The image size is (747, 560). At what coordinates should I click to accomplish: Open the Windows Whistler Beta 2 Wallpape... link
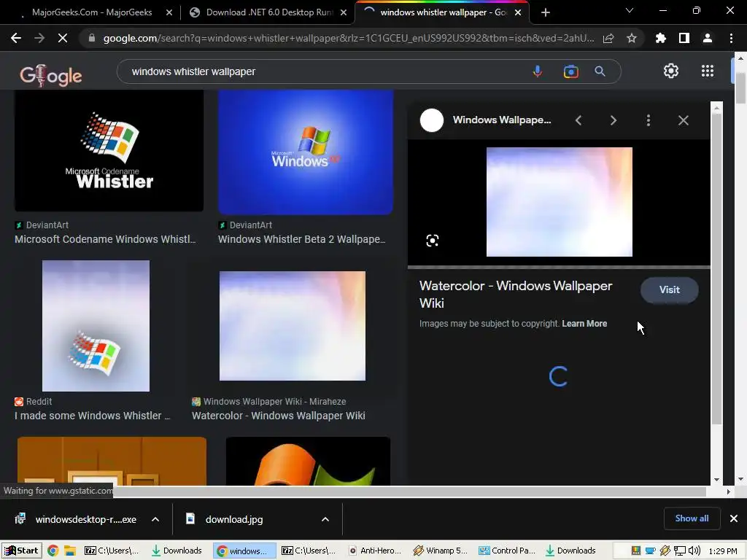(x=302, y=239)
